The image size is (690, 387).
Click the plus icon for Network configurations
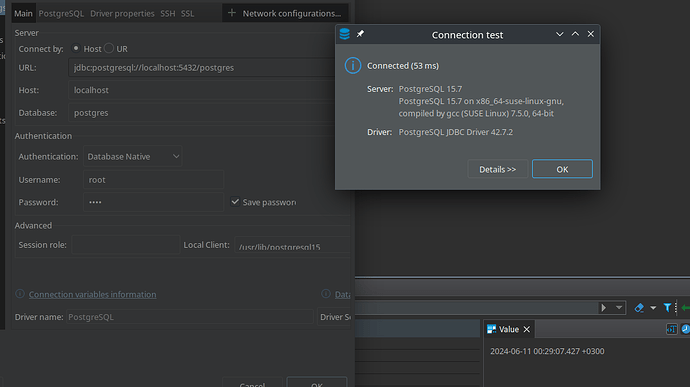pyautogui.click(x=231, y=13)
